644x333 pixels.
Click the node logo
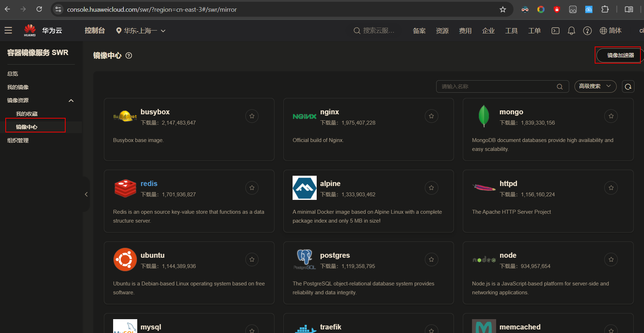(x=484, y=260)
